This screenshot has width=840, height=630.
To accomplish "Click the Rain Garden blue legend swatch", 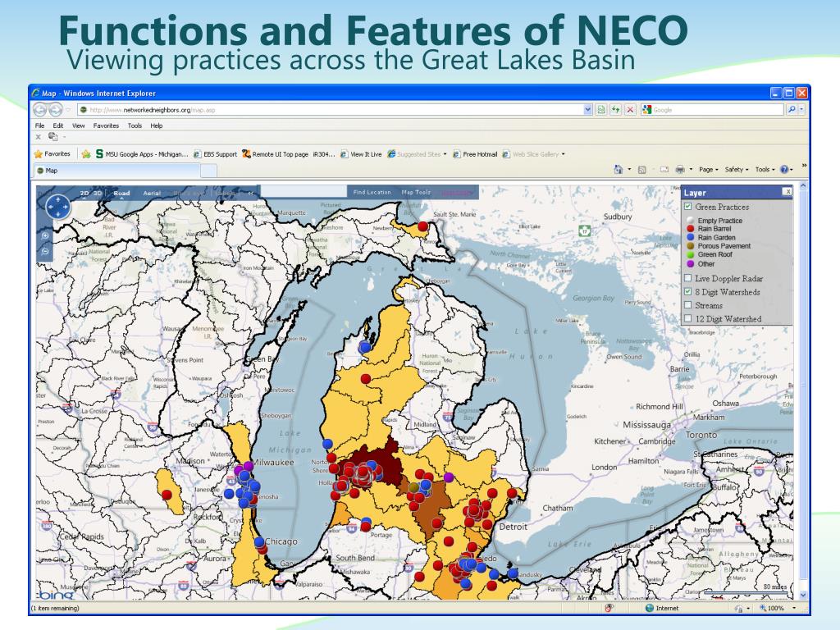I will click(690, 237).
